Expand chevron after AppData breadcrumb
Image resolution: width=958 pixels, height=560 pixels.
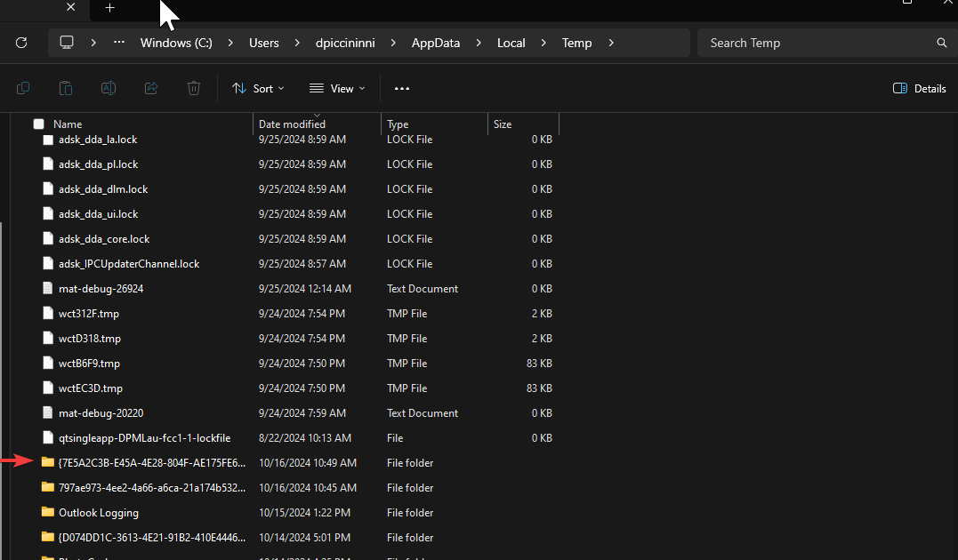[x=479, y=43]
